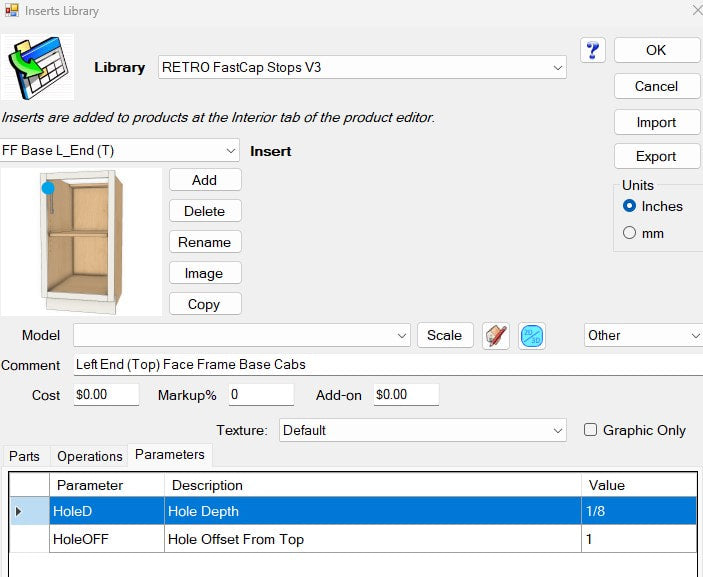Select the Inches units option
The width and height of the screenshot is (703, 577).
tap(630, 206)
